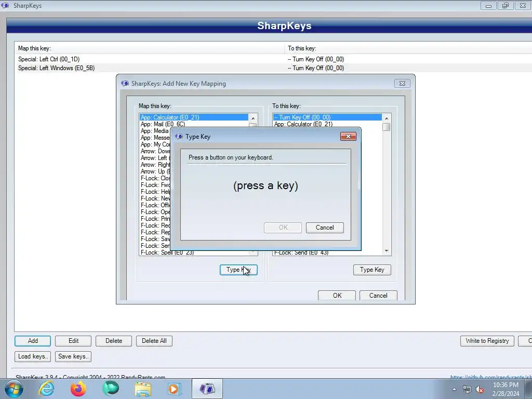Select App: Calculator (E0_21) in To this key
This screenshot has height=399, width=532.
tap(327, 124)
